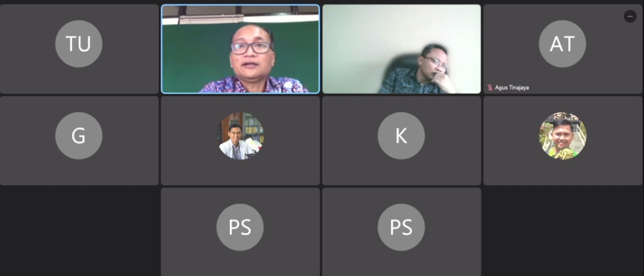The width and height of the screenshot is (644, 276).
Task: Select the left PS participant avatar
Action: click(x=240, y=227)
